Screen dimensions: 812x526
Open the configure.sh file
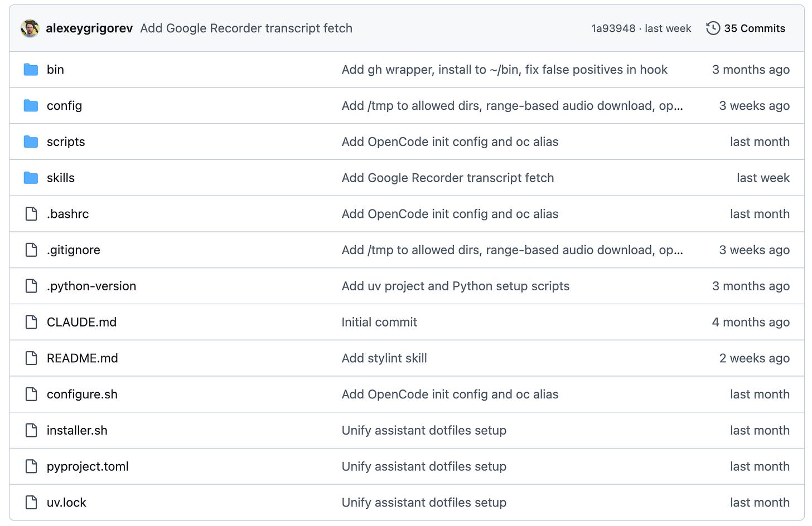(82, 394)
